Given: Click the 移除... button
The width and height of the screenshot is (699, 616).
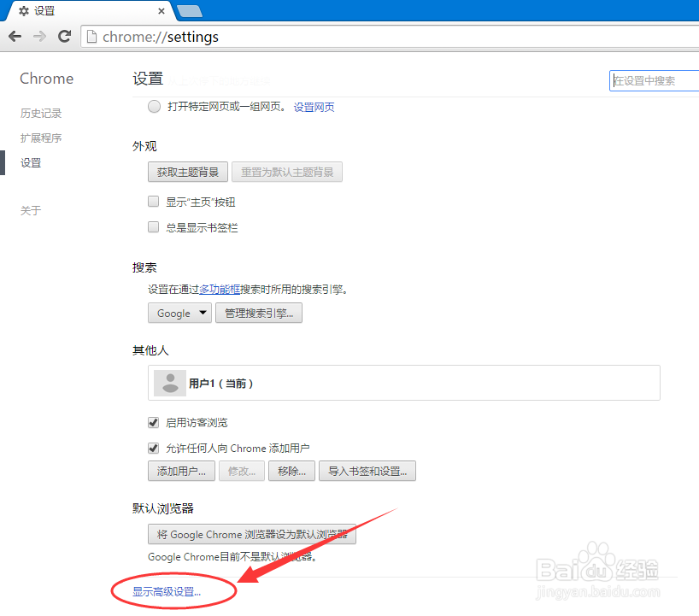Looking at the screenshot, I should coord(291,471).
